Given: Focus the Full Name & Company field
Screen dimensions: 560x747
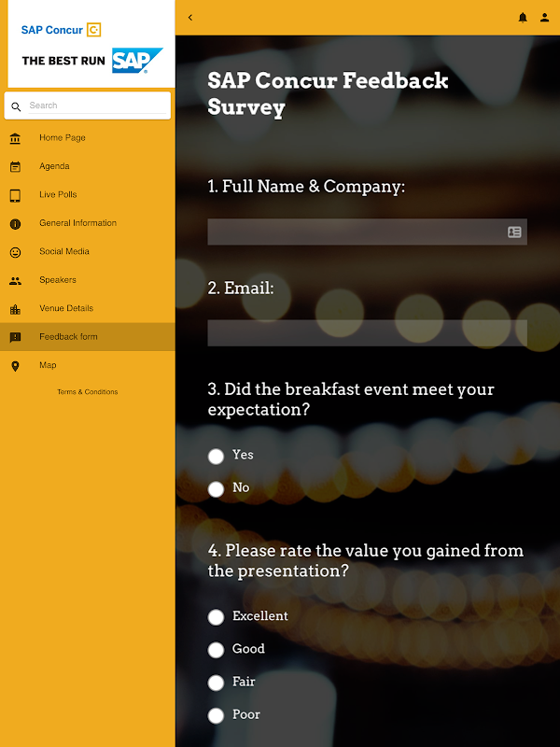Looking at the screenshot, I should coord(367,232).
